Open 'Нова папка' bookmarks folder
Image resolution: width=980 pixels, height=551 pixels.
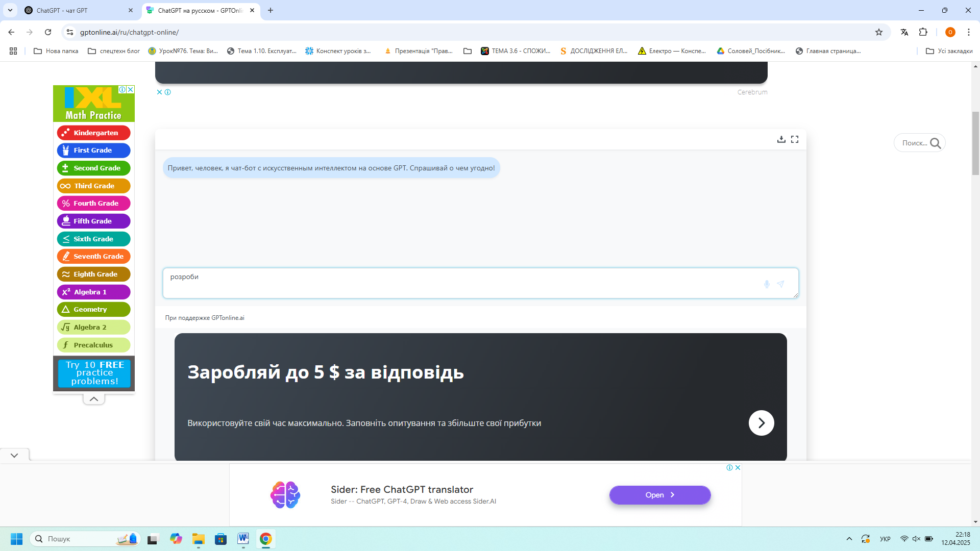[56, 51]
